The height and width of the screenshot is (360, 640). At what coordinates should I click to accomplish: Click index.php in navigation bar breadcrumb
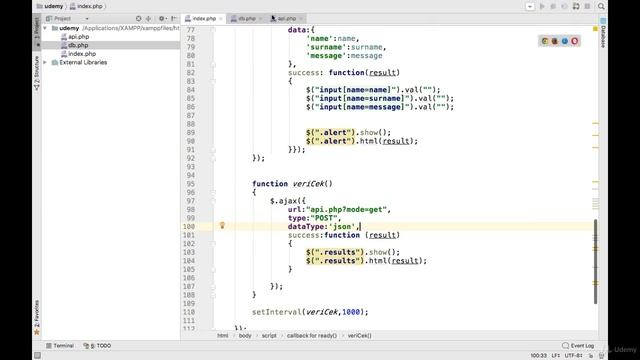pyautogui.click(x=86, y=6)
